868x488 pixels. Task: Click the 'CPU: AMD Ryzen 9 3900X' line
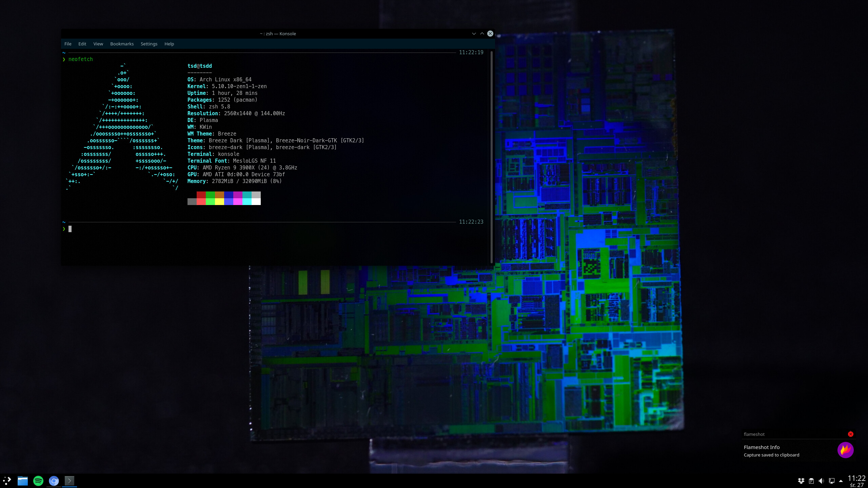[x=242, y=167]
